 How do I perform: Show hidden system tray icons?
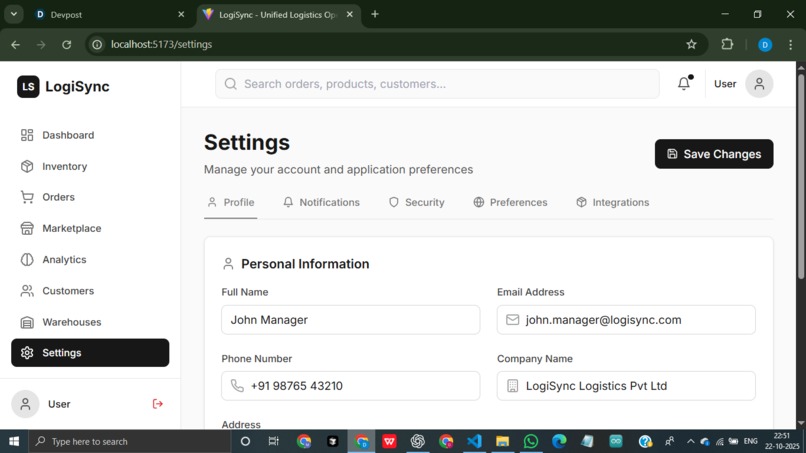[690, 441]
